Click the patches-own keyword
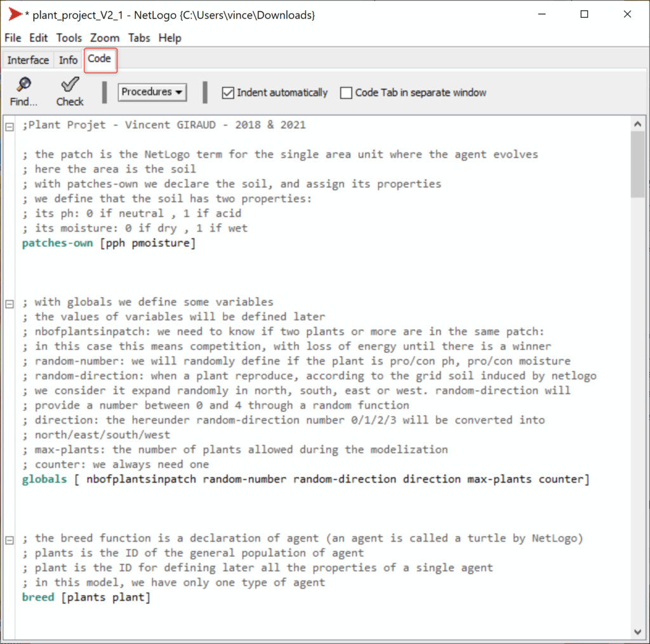This screenshot has height=644, width=650. click(57, 243)
